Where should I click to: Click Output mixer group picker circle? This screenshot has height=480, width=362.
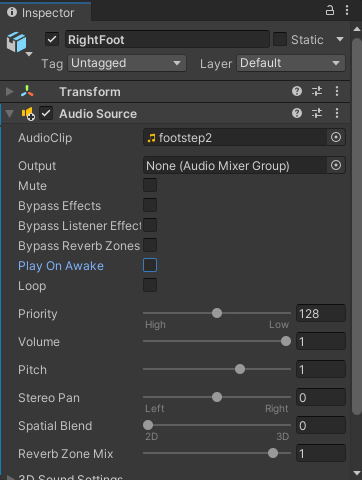tap(336, 165)
